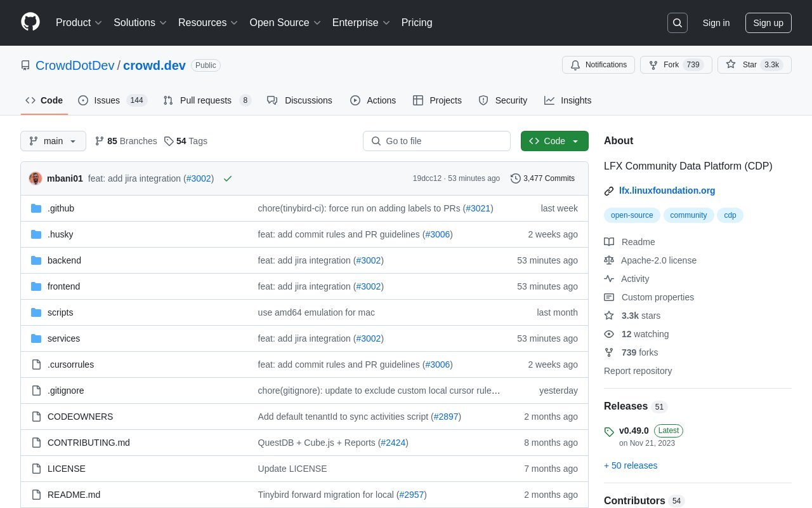Click the CODEOWNERS file icon

pos(36,417)
